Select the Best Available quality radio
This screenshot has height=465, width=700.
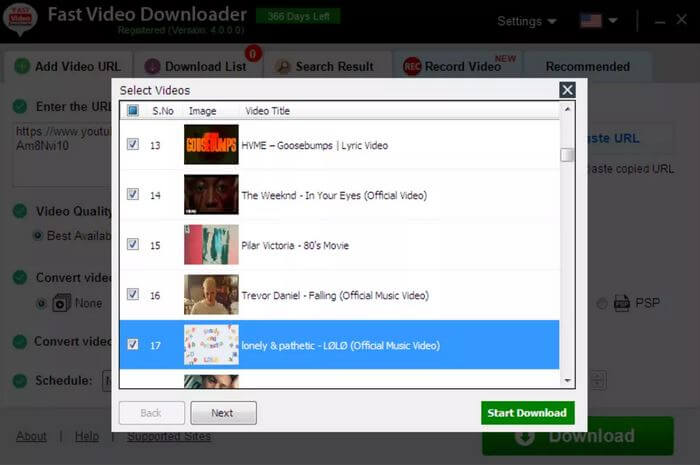pos(38,236)
